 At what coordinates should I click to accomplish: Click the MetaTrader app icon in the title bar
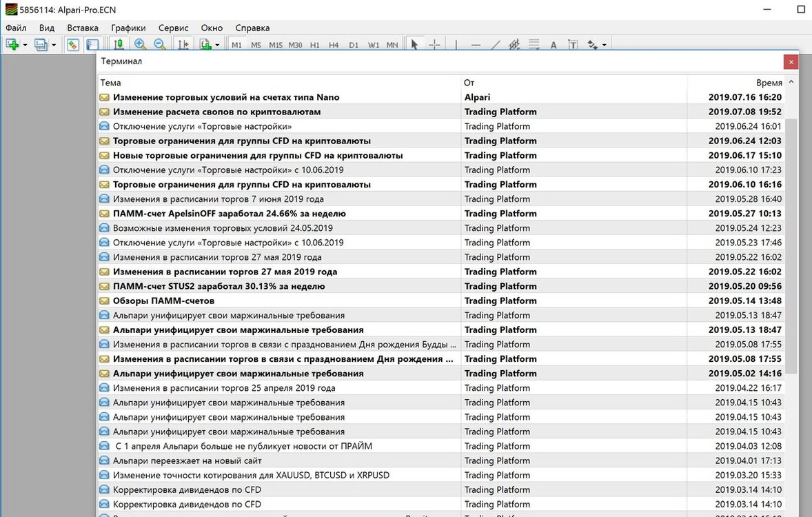[x=11, y=10]
